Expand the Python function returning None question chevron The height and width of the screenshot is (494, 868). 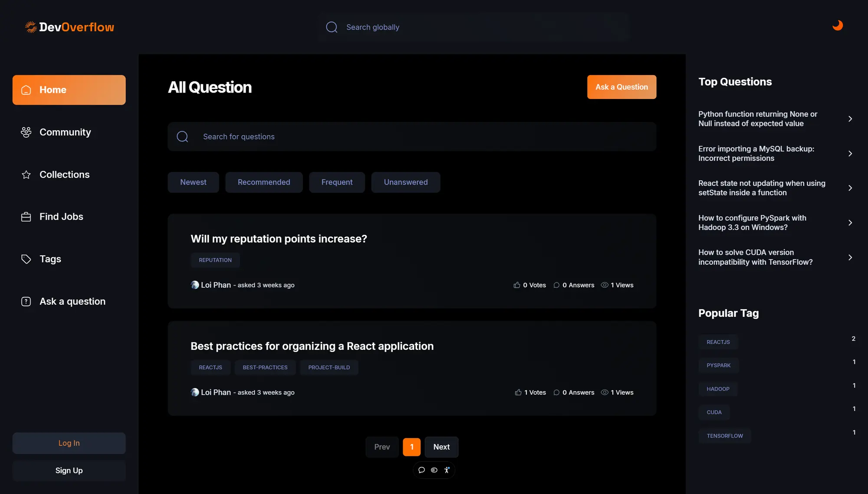tap(850, 119)
